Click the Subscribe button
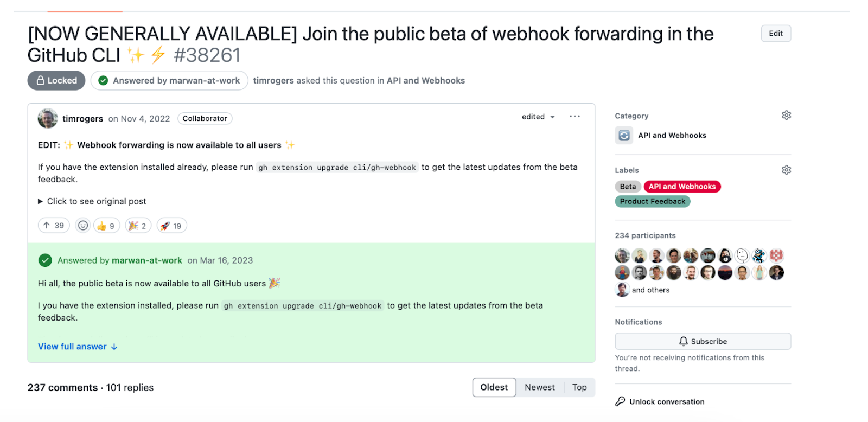The width and height of the screenshot is (868, 422). tap(703, 341)
